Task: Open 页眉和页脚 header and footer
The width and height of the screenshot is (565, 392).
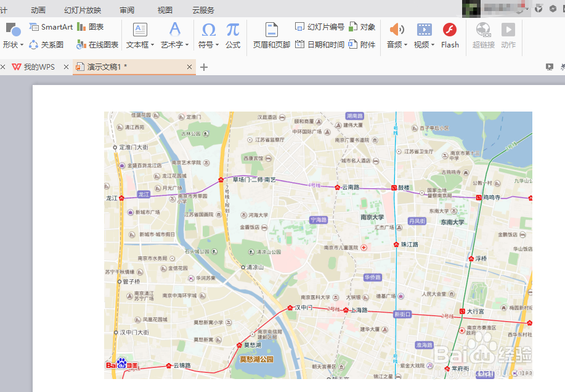Action: (x=271, y=36)
